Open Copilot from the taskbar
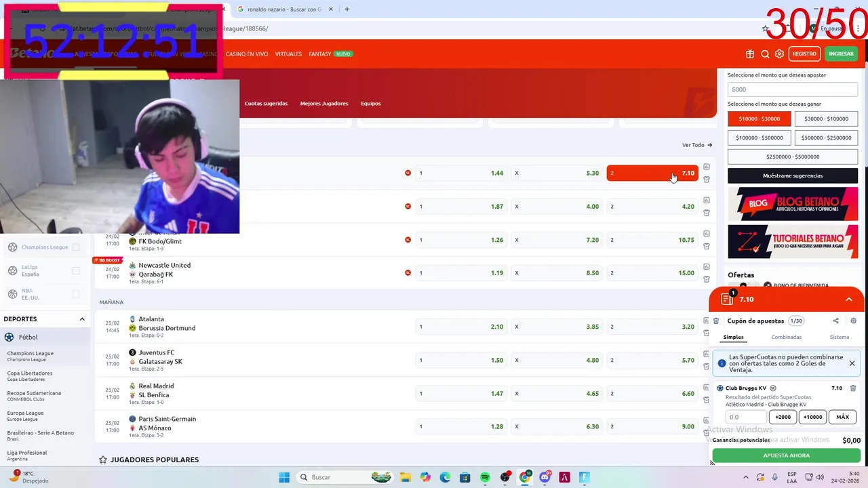This screenshot has height=488, width=868. pyautogui.click(x=425, y=477)
